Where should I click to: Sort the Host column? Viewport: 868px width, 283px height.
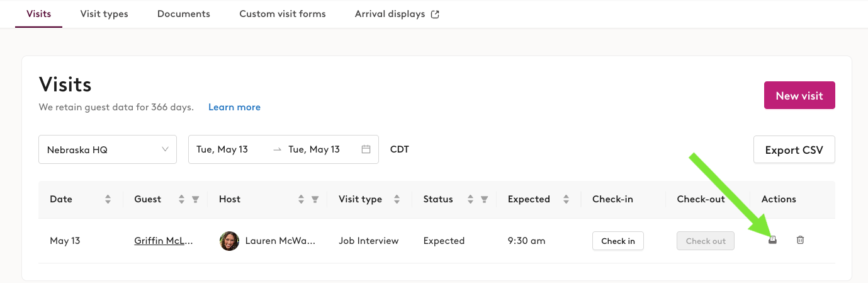(x=301, y=199)
